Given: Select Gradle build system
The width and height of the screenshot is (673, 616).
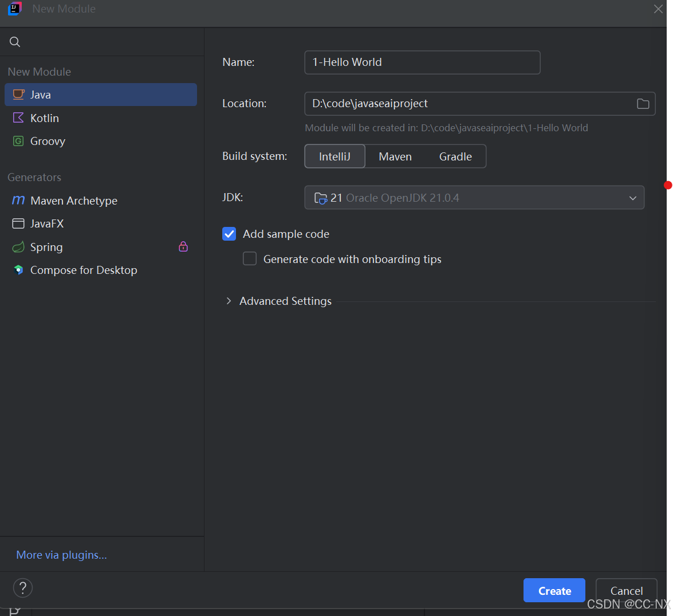Looking at the screenshot, I should pyautogui.click(x=455, y=156).
